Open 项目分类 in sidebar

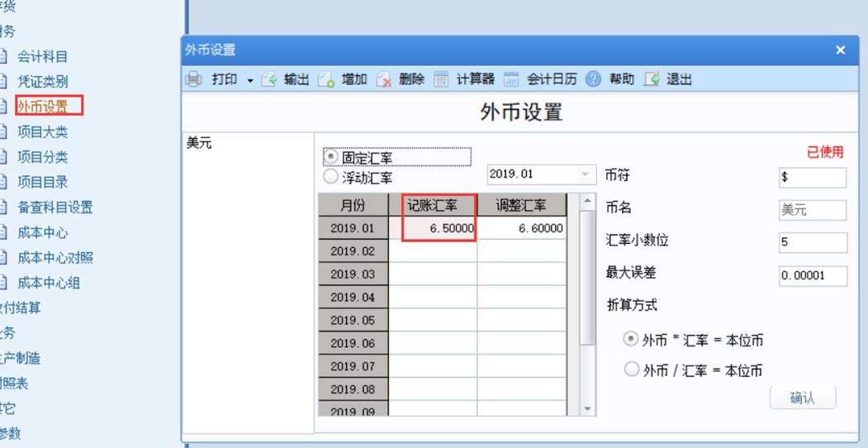[x=42, y=157]
